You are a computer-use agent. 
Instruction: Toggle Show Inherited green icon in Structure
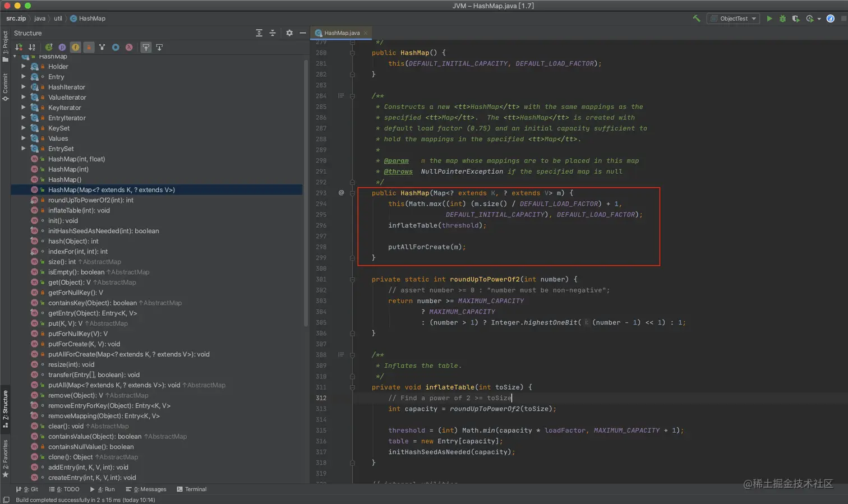tap(49, 47)
